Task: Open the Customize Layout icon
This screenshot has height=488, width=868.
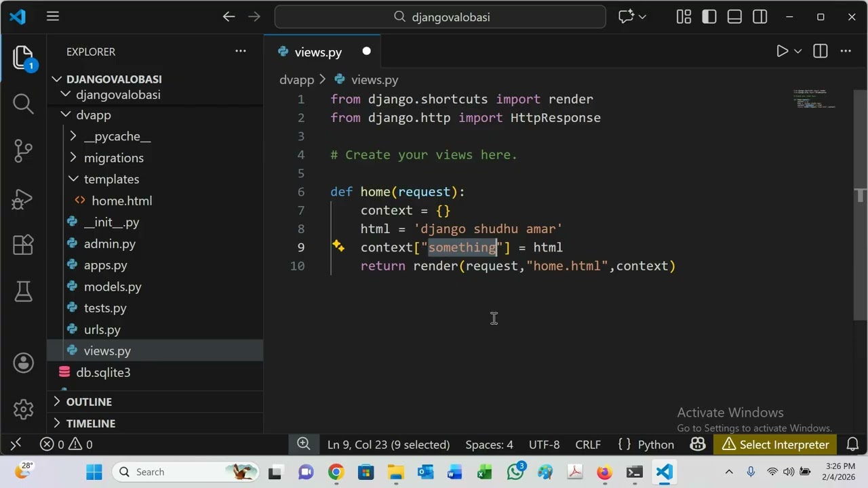Action: [x=684, y=17]
